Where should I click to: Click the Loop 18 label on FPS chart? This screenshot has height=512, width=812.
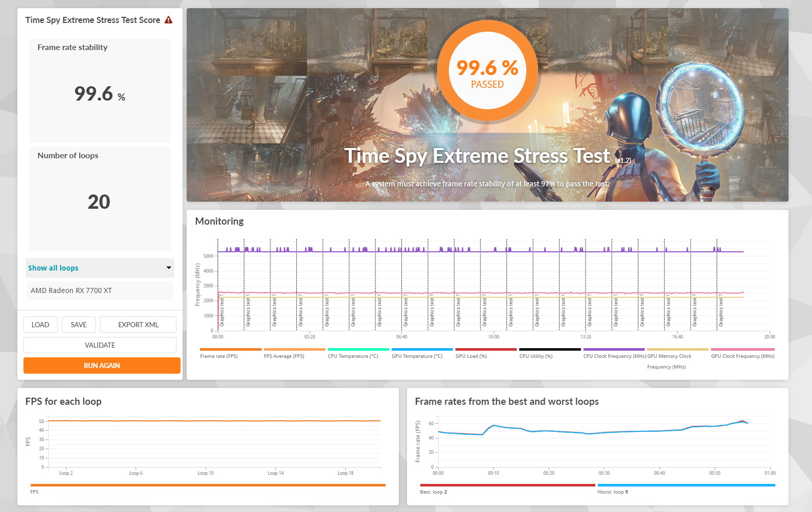coord(345,473)
